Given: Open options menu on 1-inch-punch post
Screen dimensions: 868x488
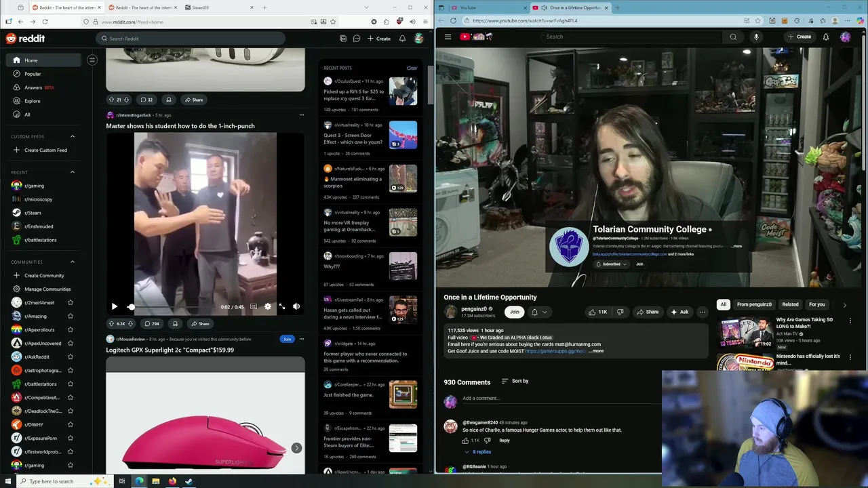Looking at the screenshot, I should tap(302, 115).
